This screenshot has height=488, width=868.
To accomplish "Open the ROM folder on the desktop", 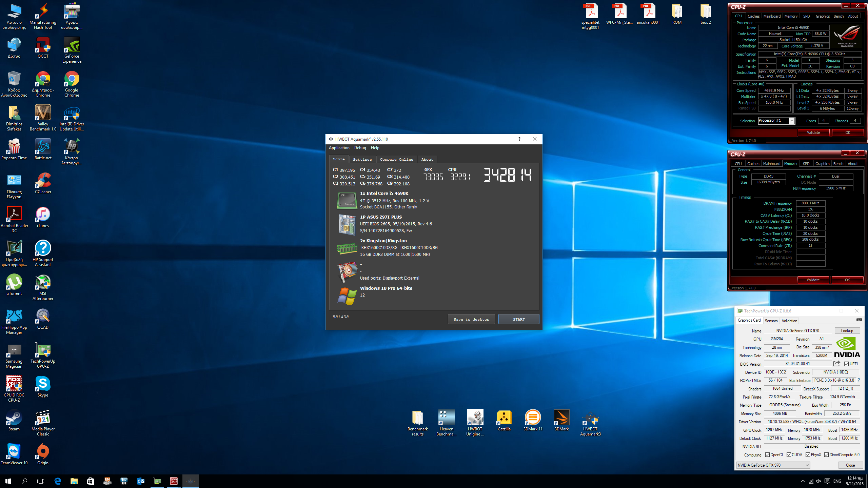I will pyautogui.click(x=677, y=14).
